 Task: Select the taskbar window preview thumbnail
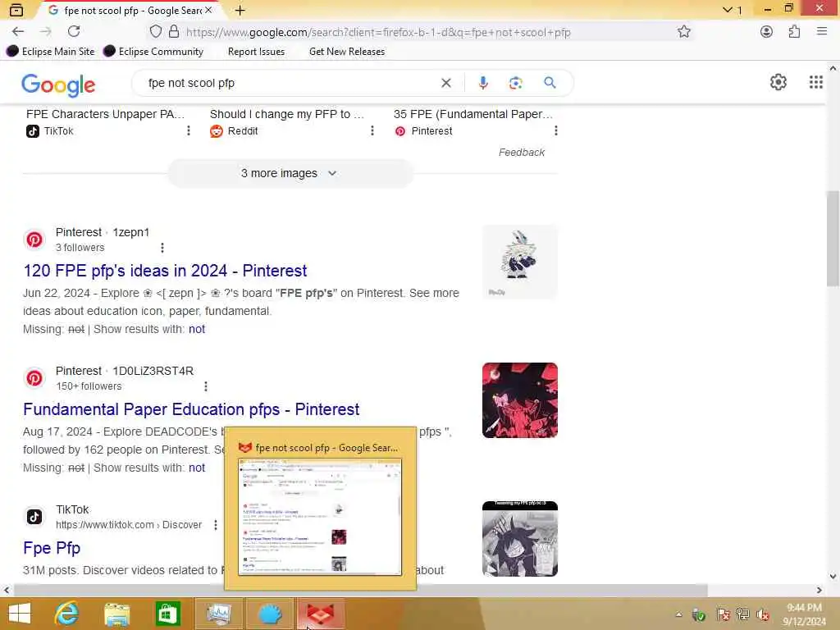coord(320,517)
